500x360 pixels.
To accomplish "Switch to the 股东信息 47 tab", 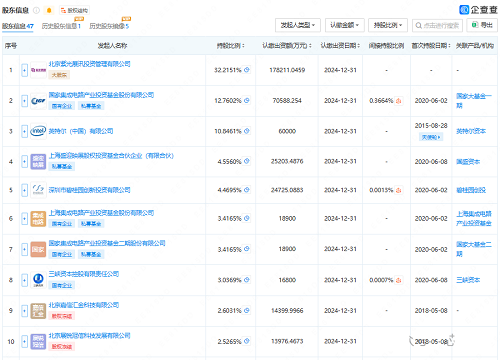I will tap(18, 26).
